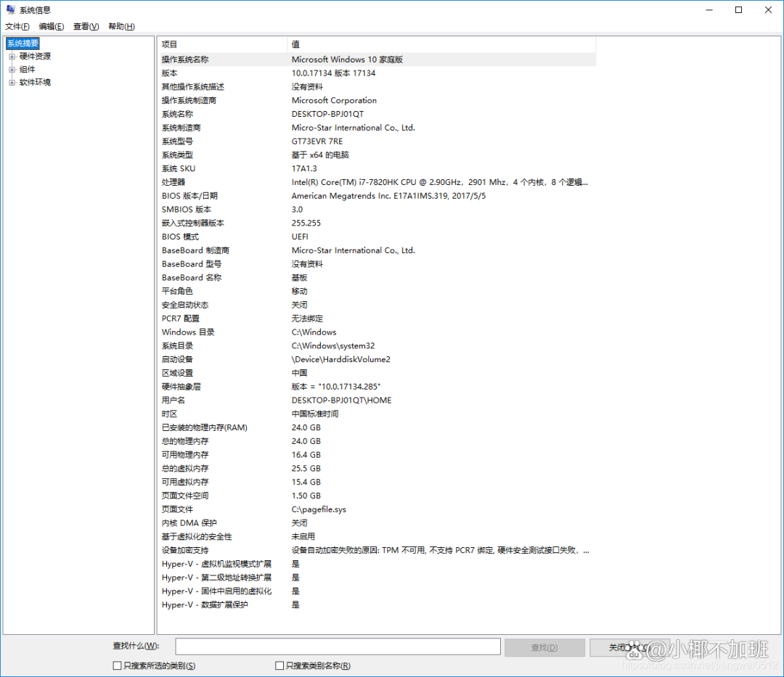Image resolution: width=784 pixels, height=677 pixels.
Task: Open the 帮助(H) menu
Action: (121, 27)
